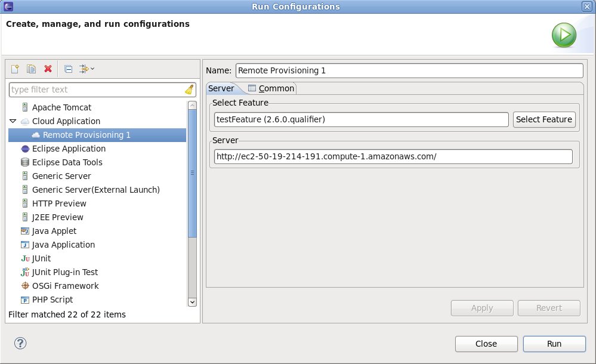Click the Eclipse window menu icon in title bar
The width and height of the screenshot is (596, 364).
pos(8,7)
